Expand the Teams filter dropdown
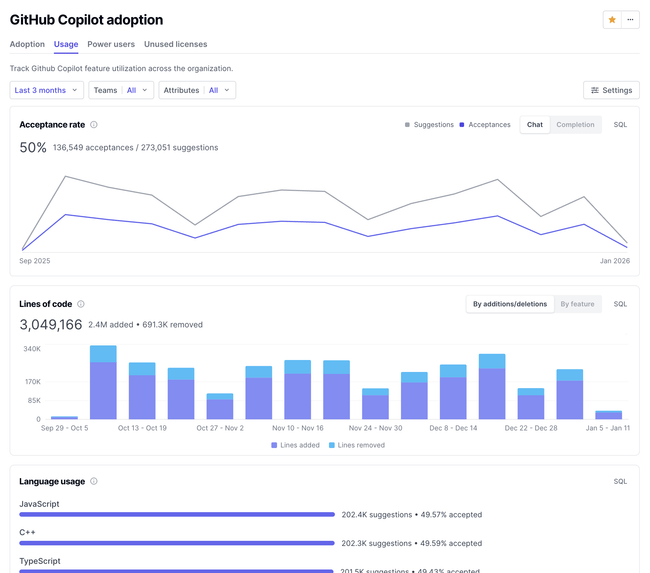 121,90
